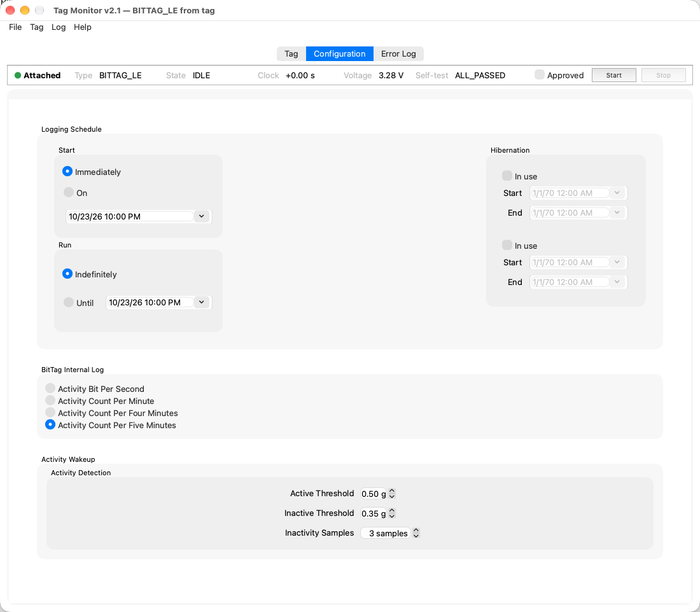Screen dimensions: 700x612
Task: Click the +0.00 s clock value
Action: click(x=300, y=76)
